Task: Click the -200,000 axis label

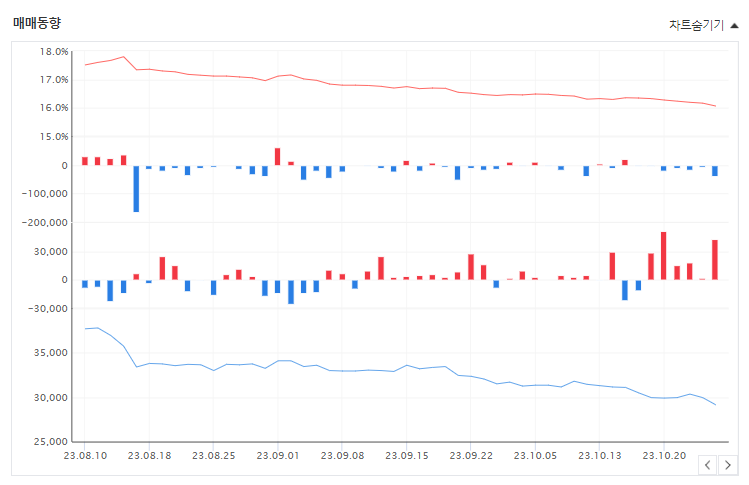Action: pyautogui.click(x=45, y=223)
